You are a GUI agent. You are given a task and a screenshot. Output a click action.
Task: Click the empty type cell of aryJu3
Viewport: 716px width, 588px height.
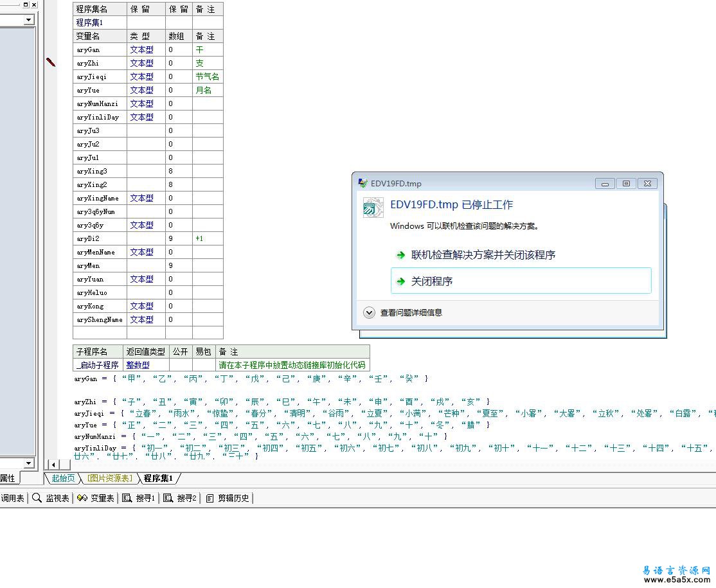pyautogui.click(x=146, y=130)
